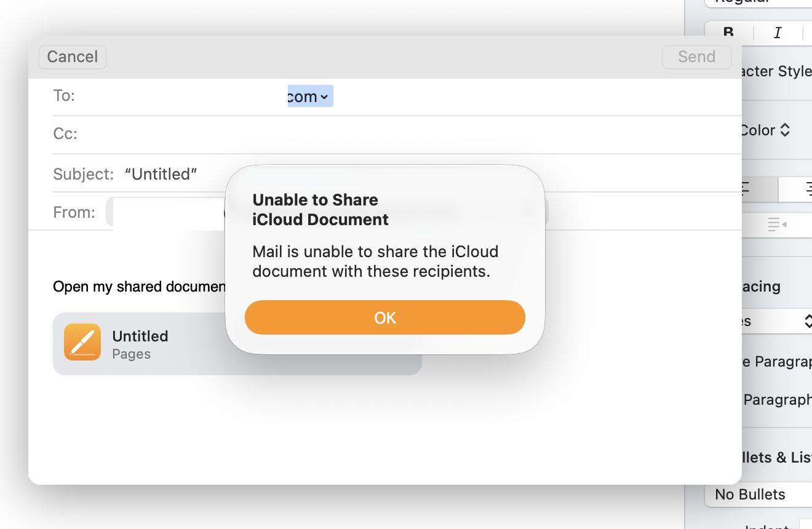Click into the Cc field
Screen dimensions: 812x529
pyautogui.click(x=369, y=134)
